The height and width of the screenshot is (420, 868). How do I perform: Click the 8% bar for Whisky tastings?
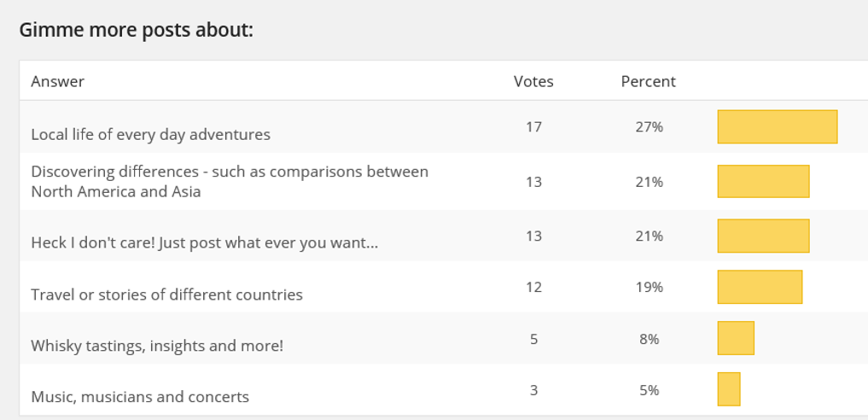point(736,338)
